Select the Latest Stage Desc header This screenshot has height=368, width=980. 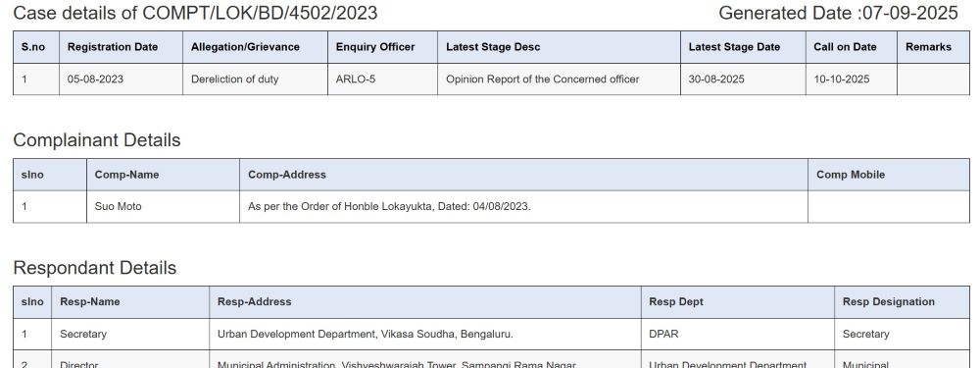pyautogui.click(x=559, y=47)
